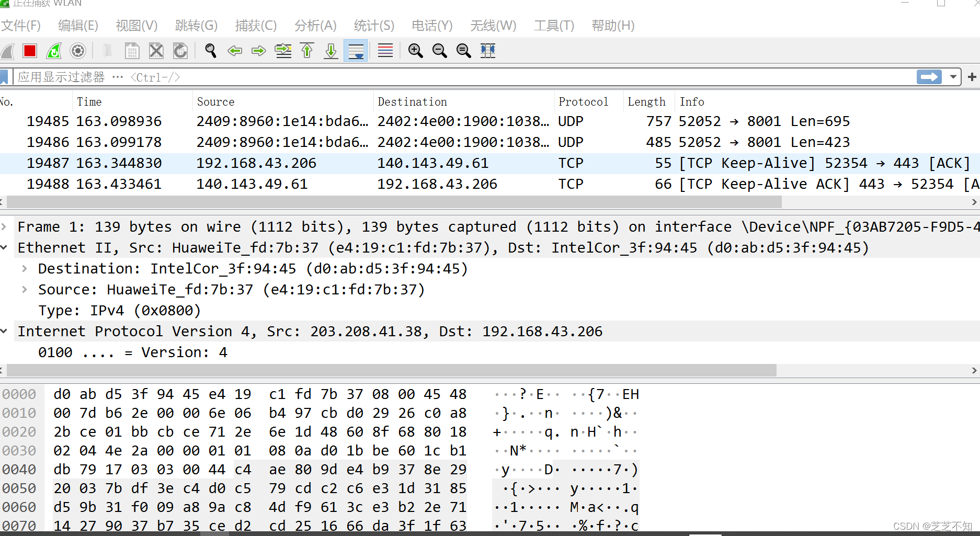
Task: Click the go to specific packet icon
Action: pyautogui.click(x=283, y=51)
